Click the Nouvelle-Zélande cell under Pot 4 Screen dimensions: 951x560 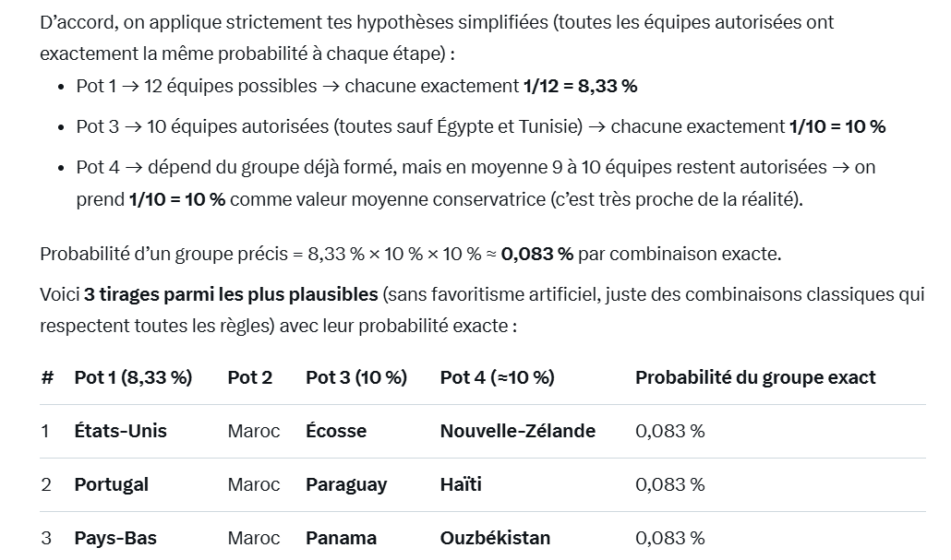point(517,431)
